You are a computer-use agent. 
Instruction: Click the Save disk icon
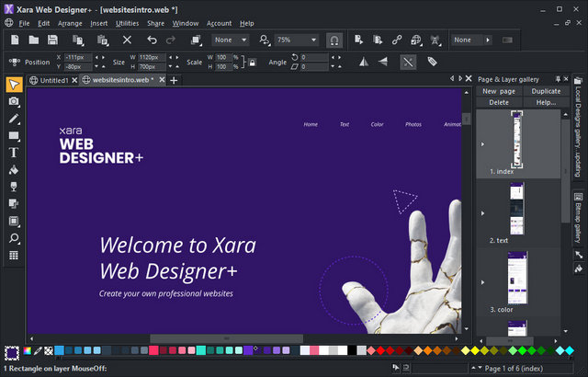(x=53, y=40)
